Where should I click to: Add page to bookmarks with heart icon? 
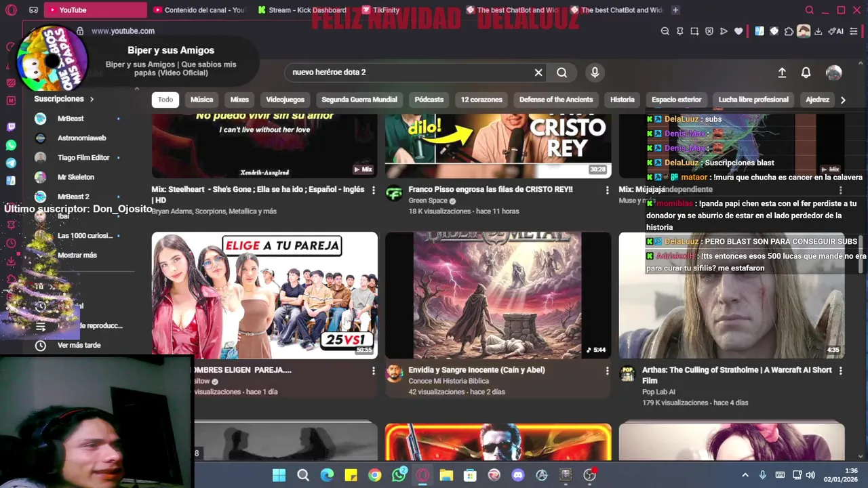738,31
